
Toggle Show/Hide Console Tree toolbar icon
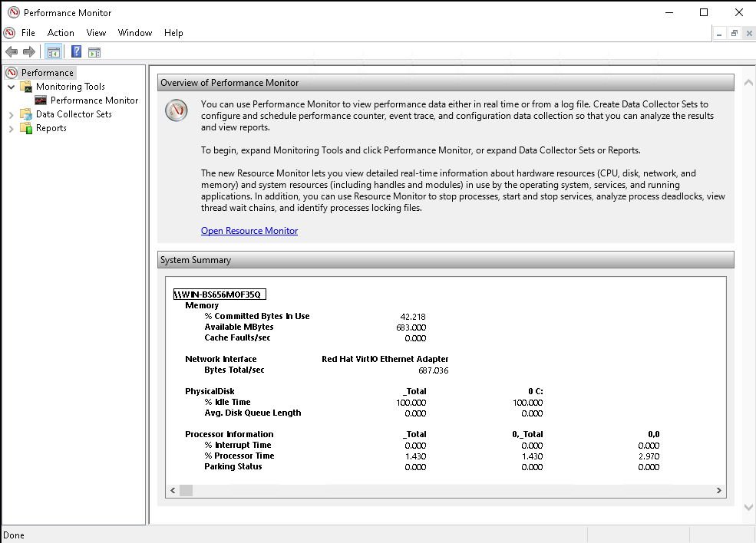pyautogui.click(x=53, y=51)
